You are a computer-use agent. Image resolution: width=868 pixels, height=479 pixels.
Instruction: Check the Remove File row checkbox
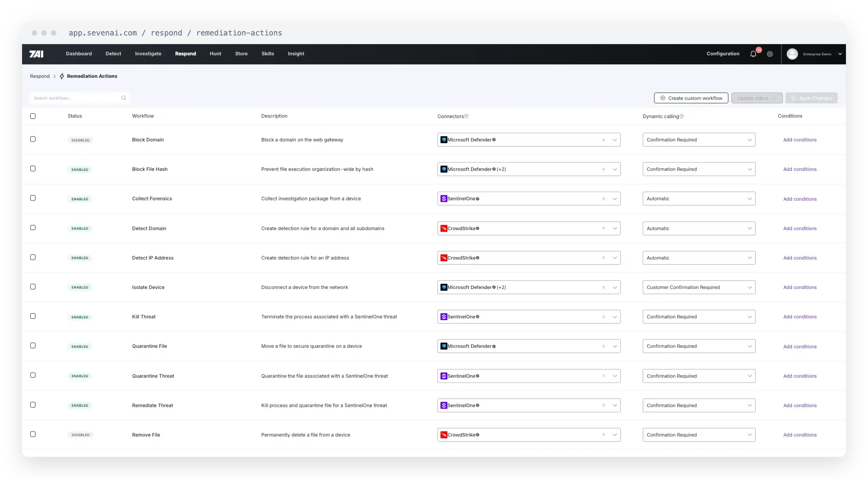33,434
